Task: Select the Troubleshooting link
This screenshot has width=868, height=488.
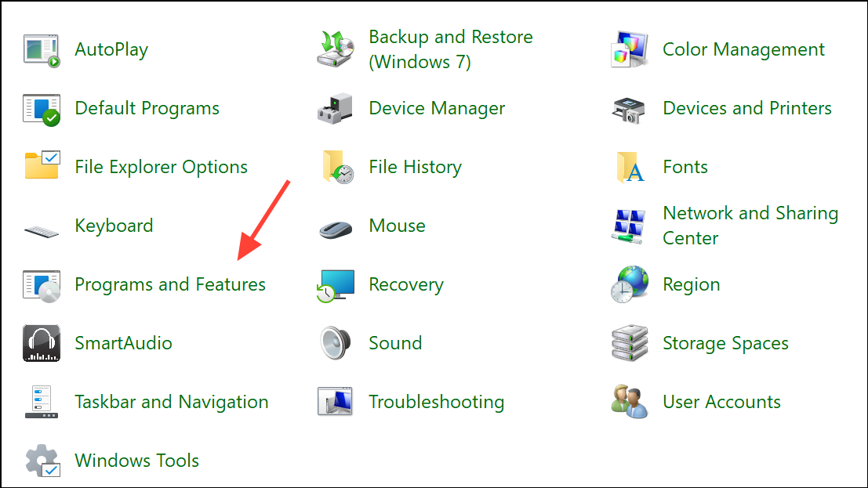Action: (436, 402)
